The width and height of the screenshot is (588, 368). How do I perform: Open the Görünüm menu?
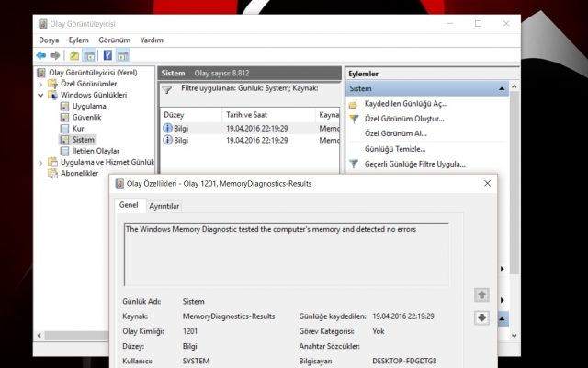pyautogui.click(x=114, y=40)
